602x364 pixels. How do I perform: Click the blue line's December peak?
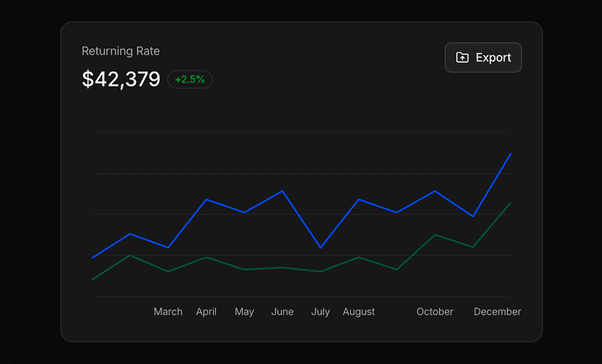click(x=511, y=153)
